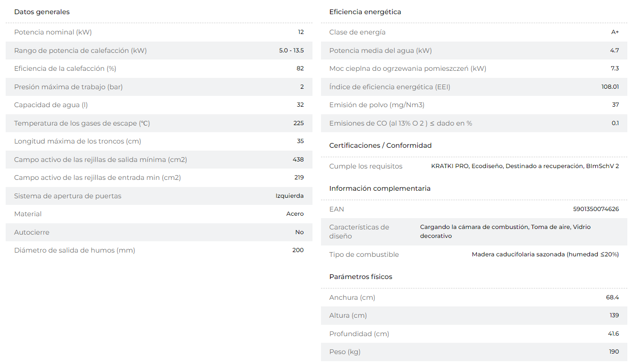Click the Certificaciones / Conformidad heading
The width and height of the screenshot is (633, 364).
(380, 145)
